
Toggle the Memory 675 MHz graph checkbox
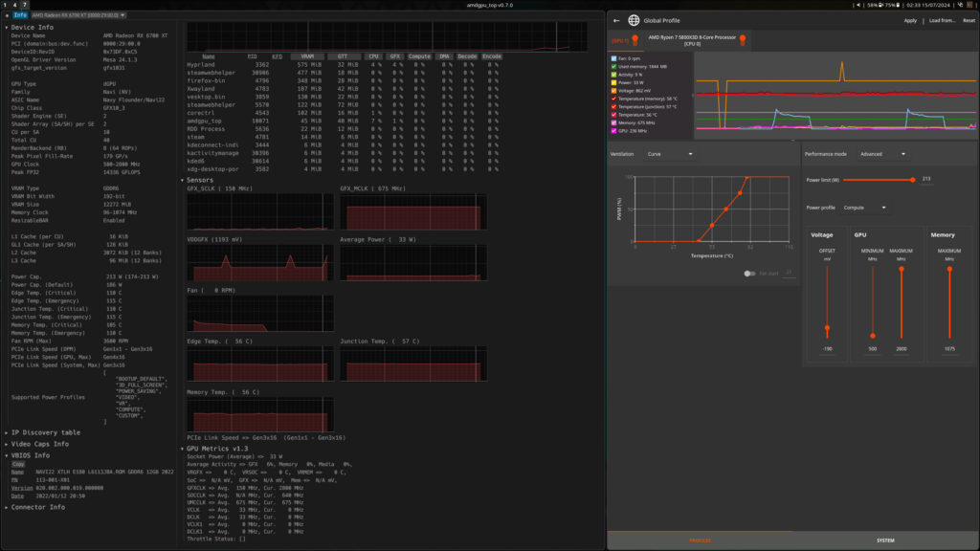click(613, 123)
